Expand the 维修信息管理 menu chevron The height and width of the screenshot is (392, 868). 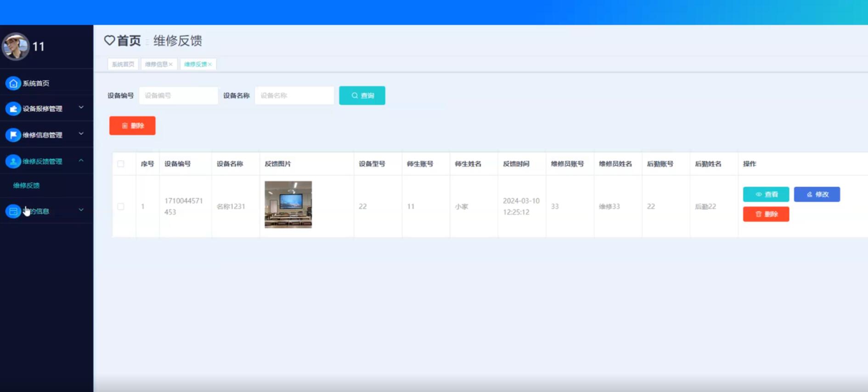pyautogui.click(x=81, y=134)
